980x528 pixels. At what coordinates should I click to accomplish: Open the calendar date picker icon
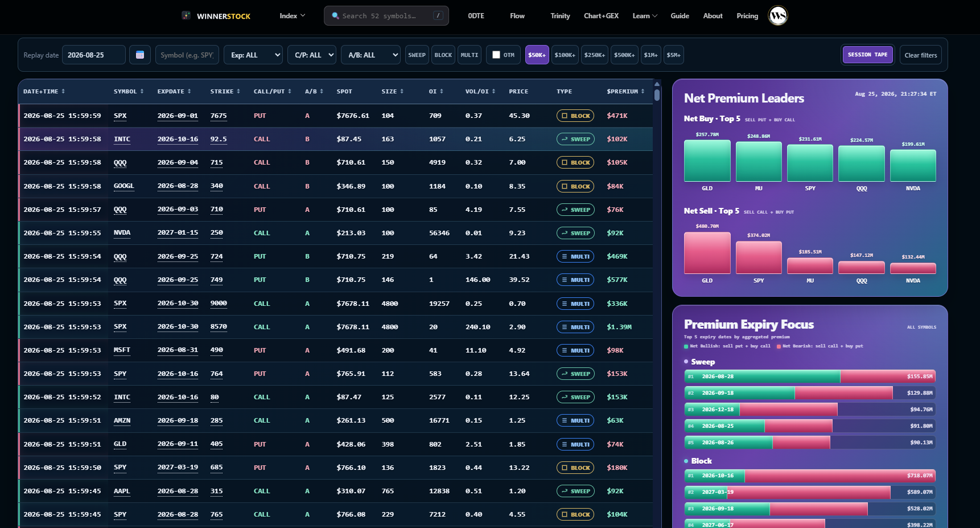point(140,55)
